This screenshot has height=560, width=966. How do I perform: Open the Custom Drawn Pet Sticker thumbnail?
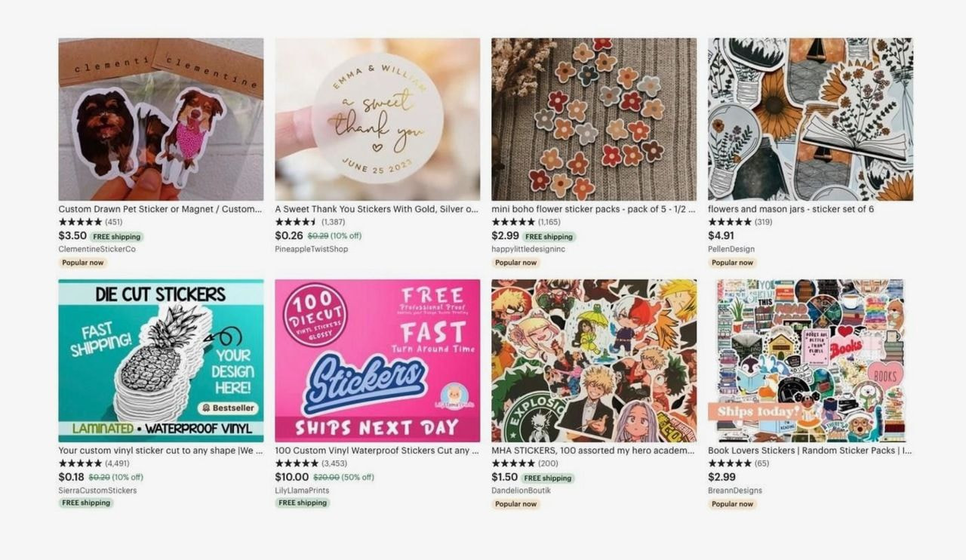161,119
